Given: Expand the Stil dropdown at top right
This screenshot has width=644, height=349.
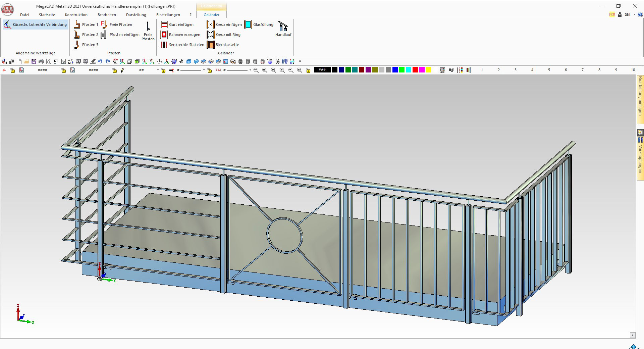Looking at the screenshot, I should pos(634,14).
